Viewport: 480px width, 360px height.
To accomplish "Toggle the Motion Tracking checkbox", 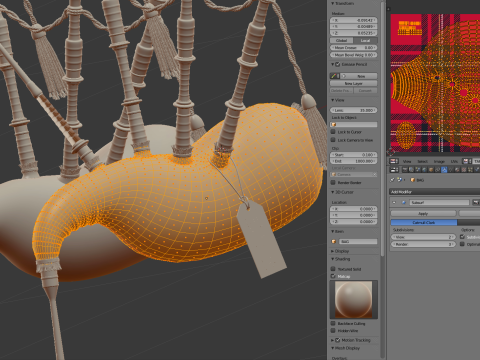I will pos(337,340).
